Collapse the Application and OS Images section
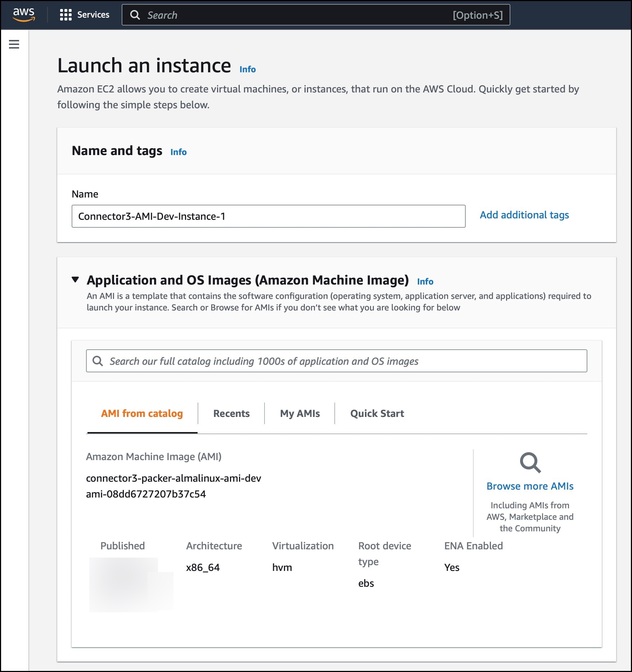Screen dimensions: 632x672 (x=75, y=280)
